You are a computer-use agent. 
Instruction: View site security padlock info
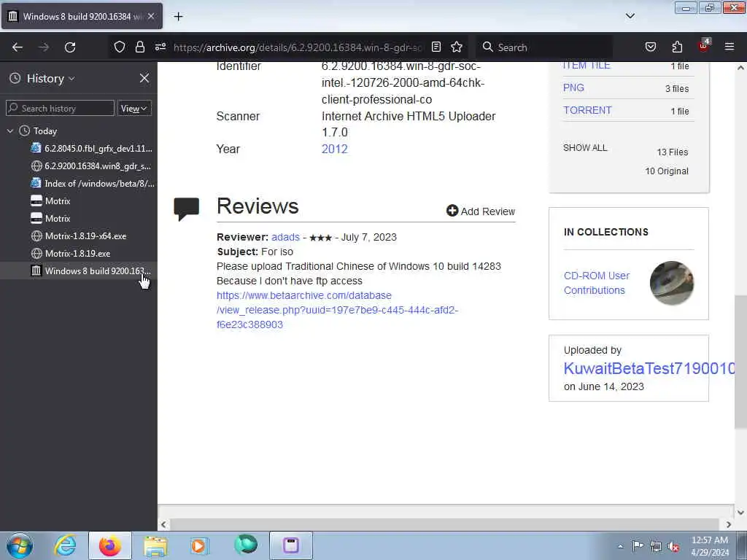click(139, 47)
